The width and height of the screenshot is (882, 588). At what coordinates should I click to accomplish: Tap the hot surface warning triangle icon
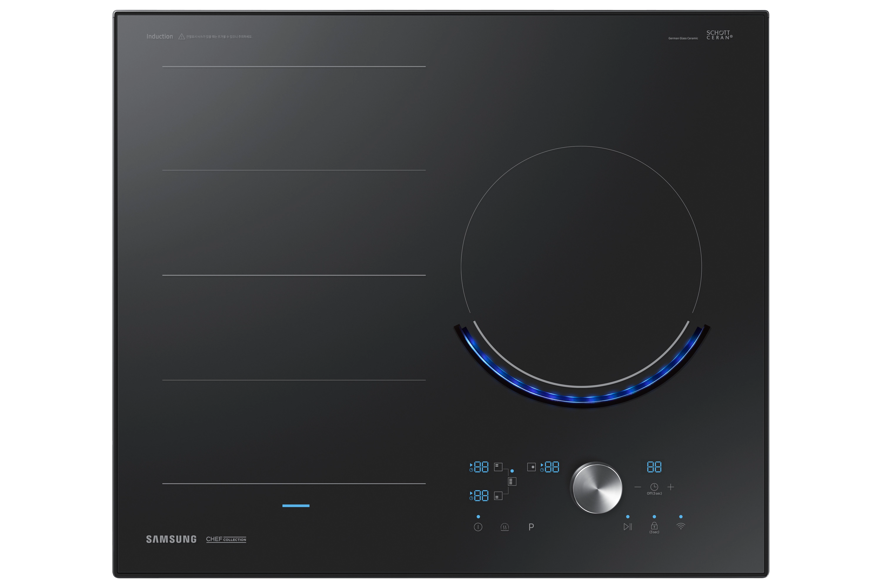click(x=181, y=36)
